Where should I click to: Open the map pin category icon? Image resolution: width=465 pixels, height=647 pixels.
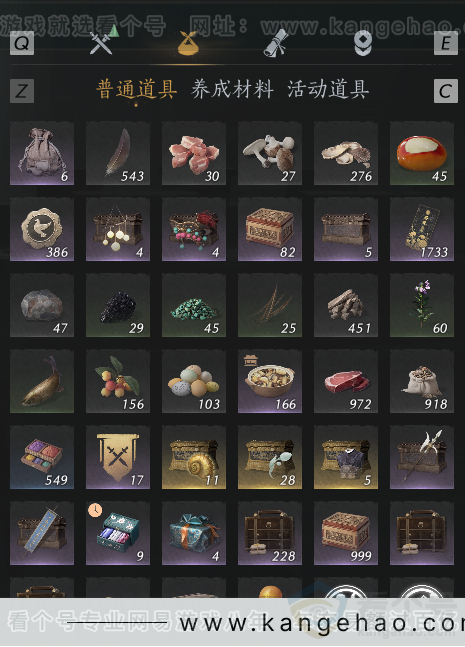[x=363, y=43]
